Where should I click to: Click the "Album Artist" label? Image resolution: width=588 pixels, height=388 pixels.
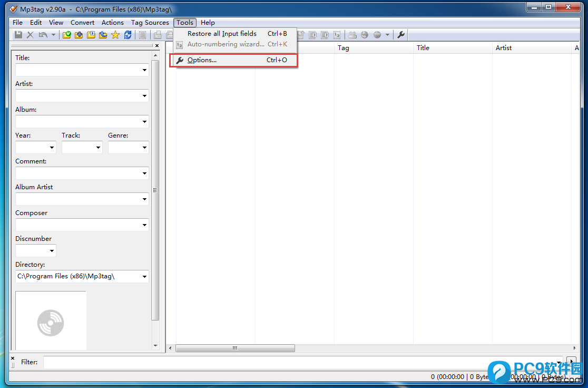point(34,187)
